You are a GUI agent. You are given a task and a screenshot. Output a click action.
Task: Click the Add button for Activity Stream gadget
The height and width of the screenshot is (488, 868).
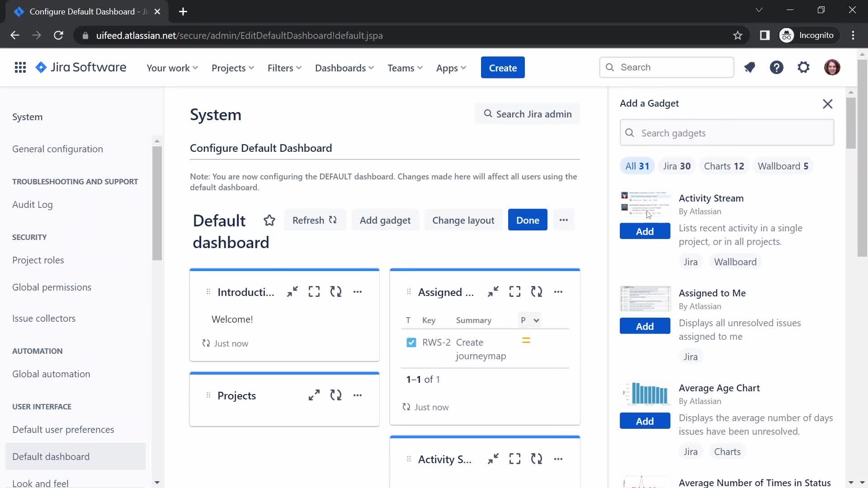[x=644, y=231]
